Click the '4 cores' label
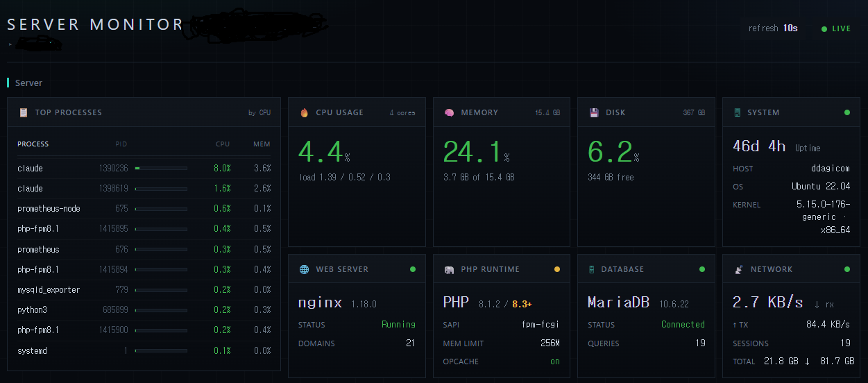Viewport: 868px width, 383px height. tap(402, 112)
